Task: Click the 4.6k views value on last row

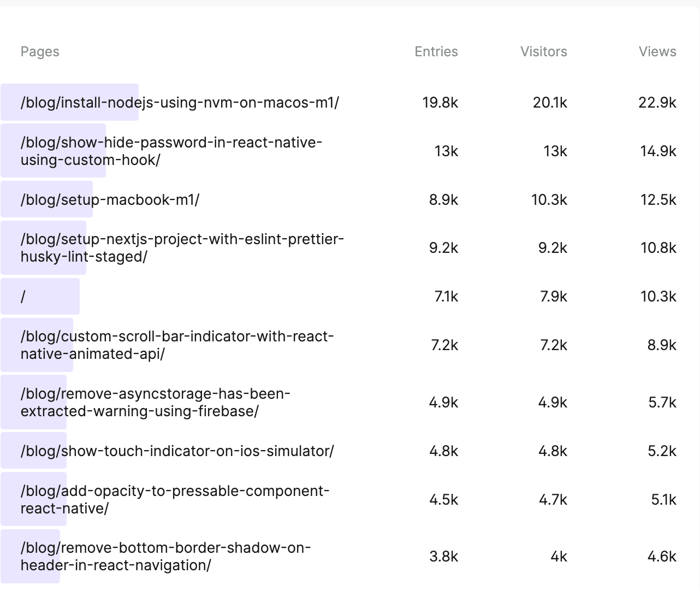Action: click(661, 557)
